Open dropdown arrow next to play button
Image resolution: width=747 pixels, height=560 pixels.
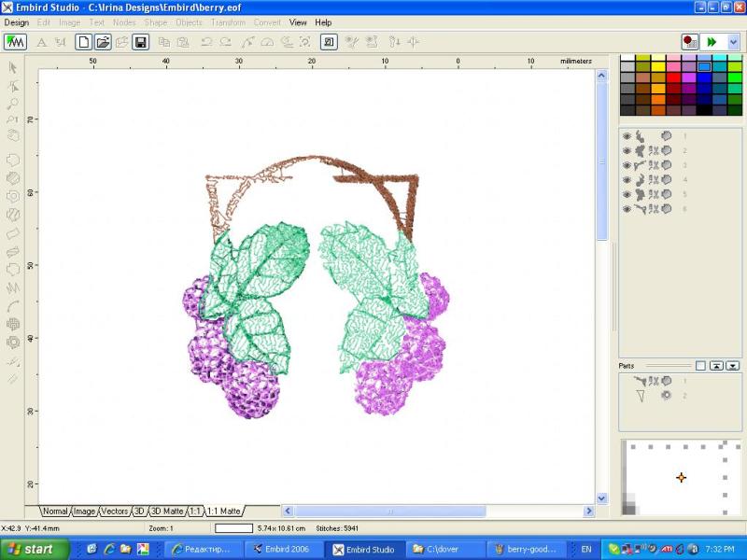tap(733, 42)
